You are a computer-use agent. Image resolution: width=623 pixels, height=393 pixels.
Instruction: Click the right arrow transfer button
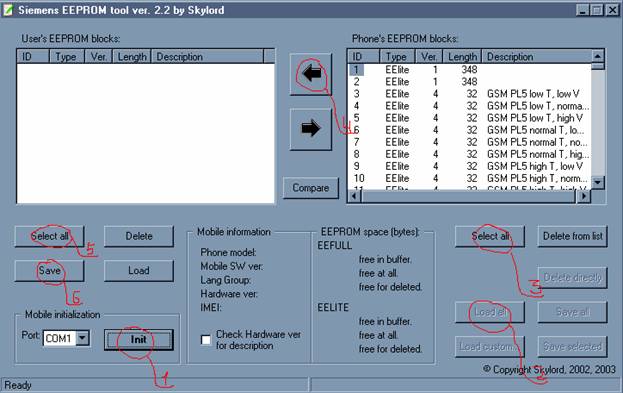pos(311,129)
